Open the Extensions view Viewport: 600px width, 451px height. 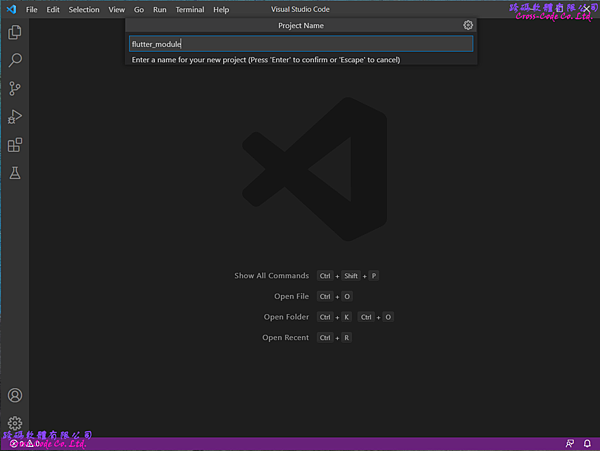point(15,145)
